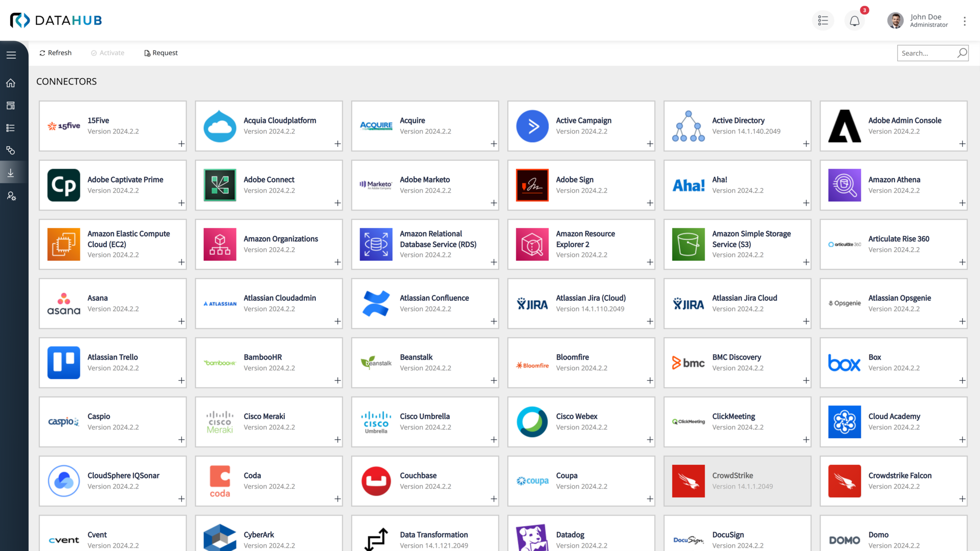Add the BambooHR connector with plus
Screen dimensions: 980x551
click(x=338, y=381)
